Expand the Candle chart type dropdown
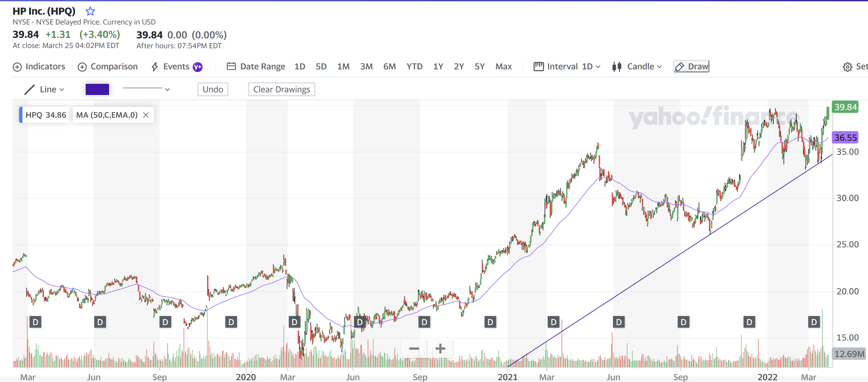Viewport: 868px width, 382px height. [x=659, y=67]
